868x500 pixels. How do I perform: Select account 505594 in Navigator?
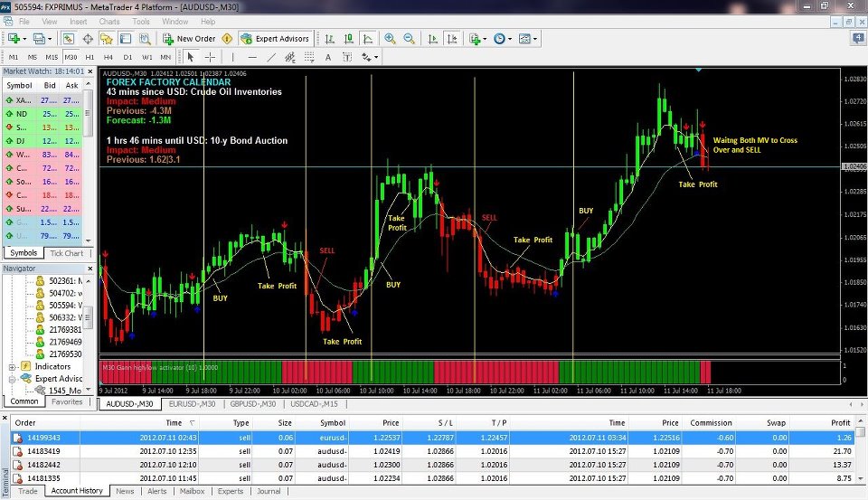click(x=60, y=306)
